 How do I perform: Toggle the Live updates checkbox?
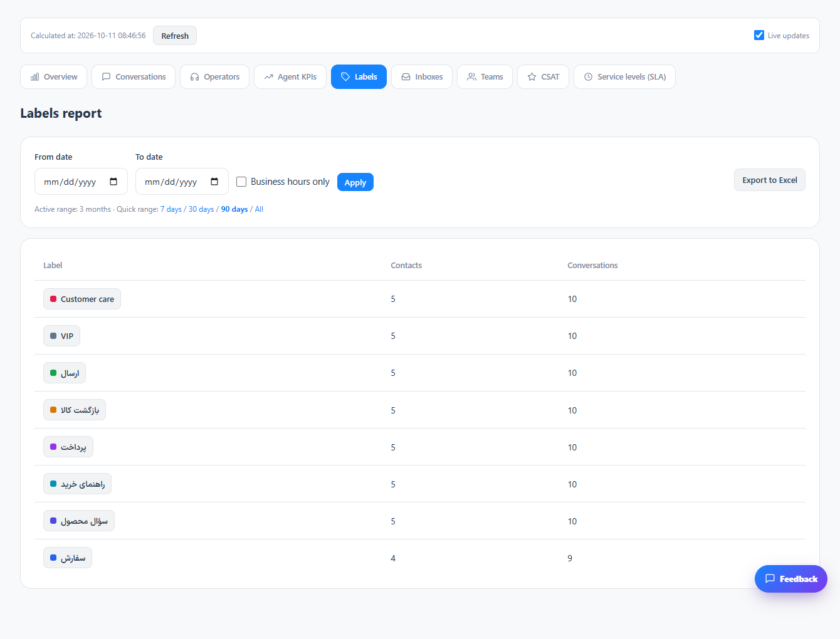[759, 35]
